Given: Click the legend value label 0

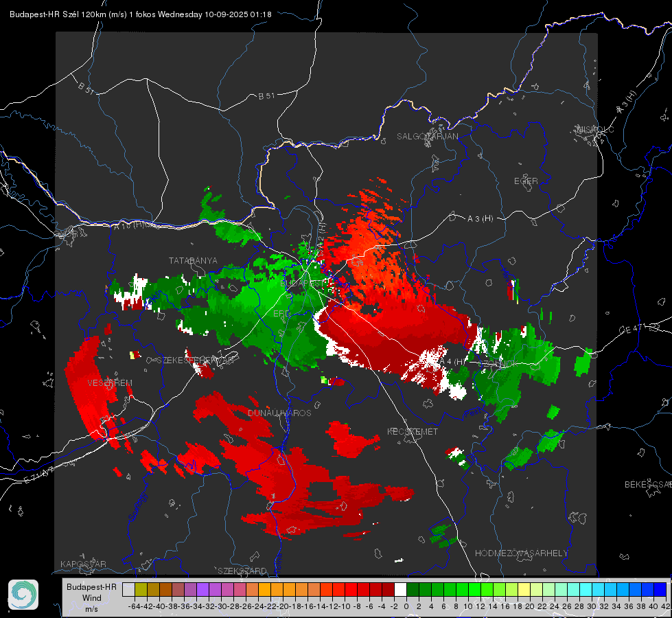Looking at the screenshot, I should [x=406, y=606].
